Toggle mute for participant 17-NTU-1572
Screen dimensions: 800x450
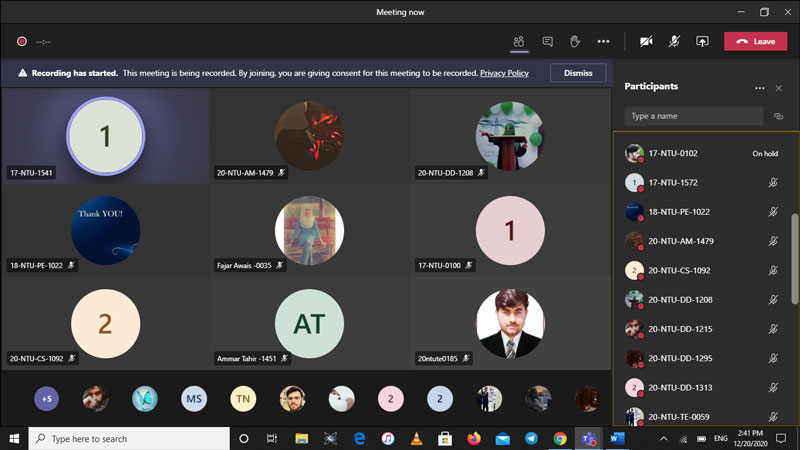click(x=772, y=183)
